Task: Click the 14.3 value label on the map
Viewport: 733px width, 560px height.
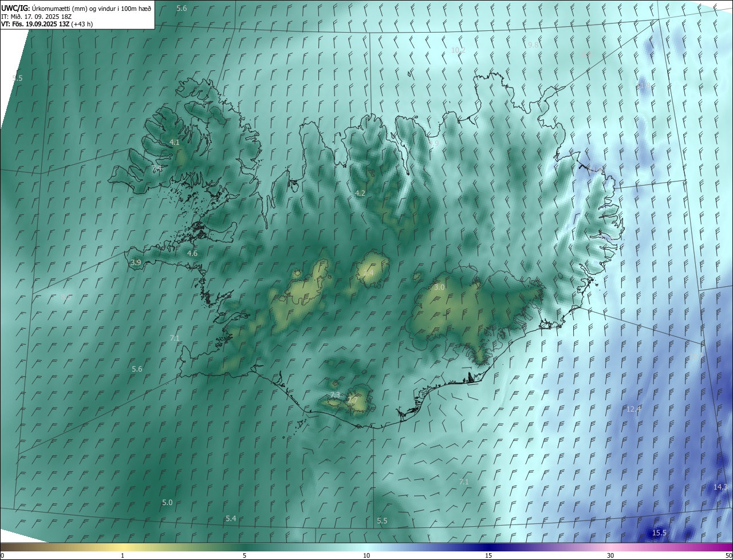Action: point(720,487)
